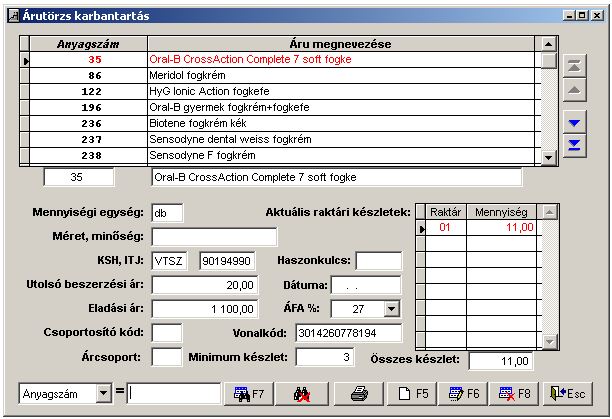Click the application icon in the title bar
The width and height of the screenshot is (612, 419).
click(14, 16)
